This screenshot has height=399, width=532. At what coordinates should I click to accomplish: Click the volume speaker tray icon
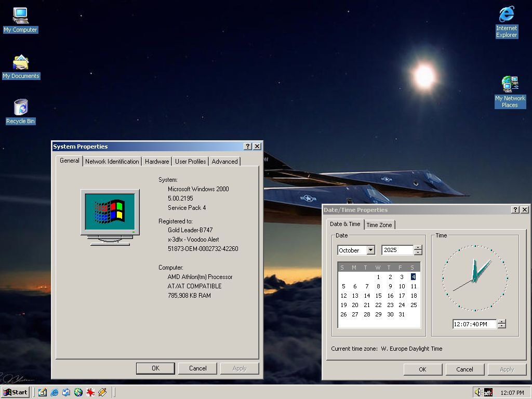[x=478, y=392]
